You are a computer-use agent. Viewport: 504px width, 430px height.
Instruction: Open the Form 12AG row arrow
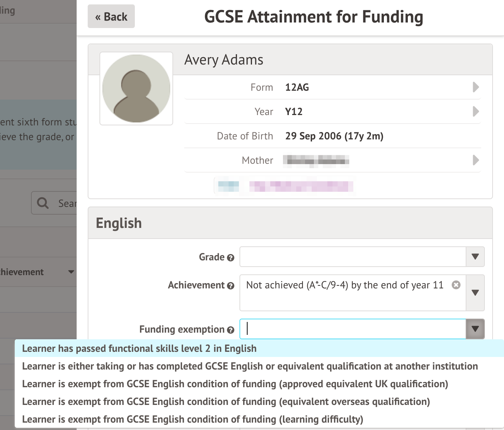point(476,87)
